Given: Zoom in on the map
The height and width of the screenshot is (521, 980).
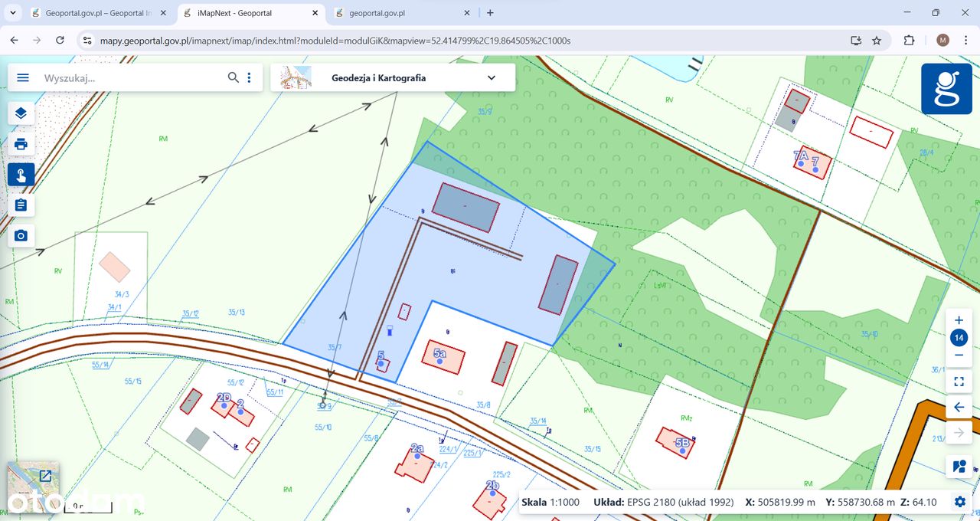Looking at the screenshot, I should click(x=959, y=320).
